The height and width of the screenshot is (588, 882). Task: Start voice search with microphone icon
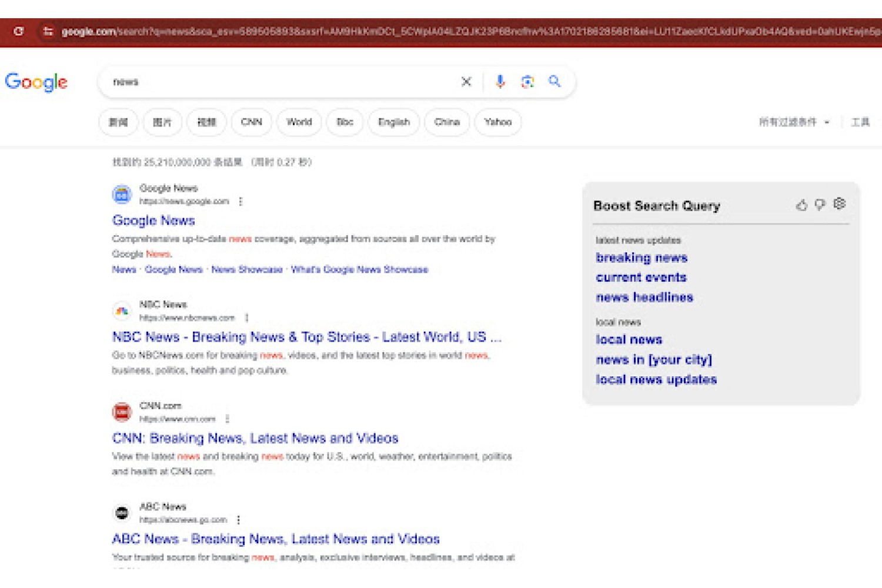coord(500,82)
